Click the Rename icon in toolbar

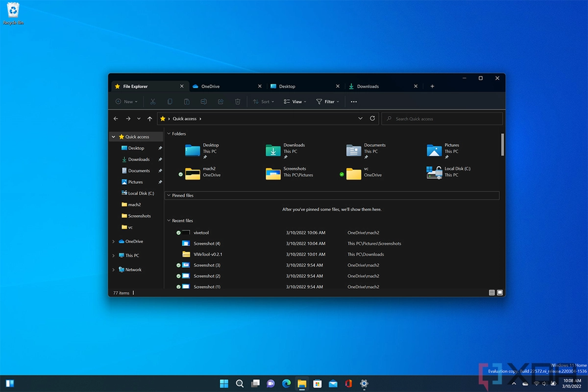[204, 102]
